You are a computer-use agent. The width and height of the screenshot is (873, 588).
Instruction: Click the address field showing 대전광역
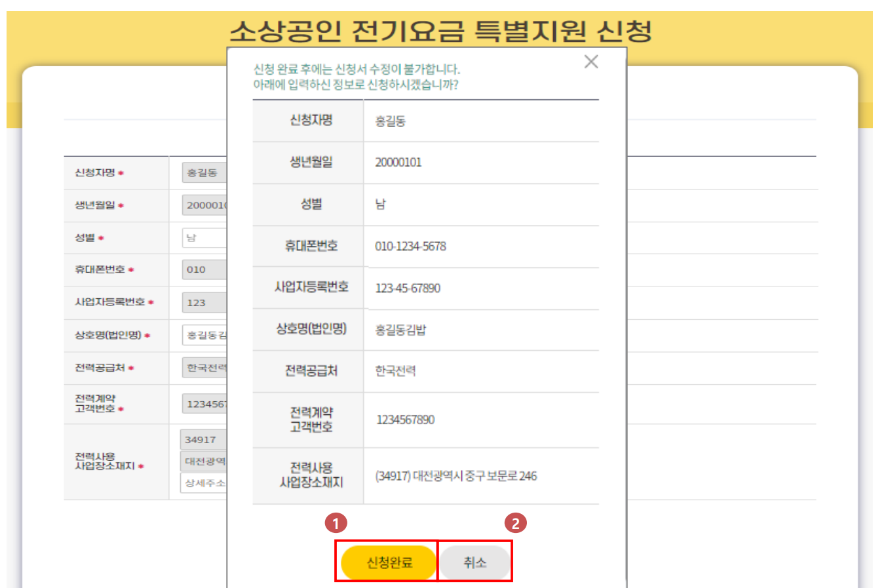tap(203, 461)
